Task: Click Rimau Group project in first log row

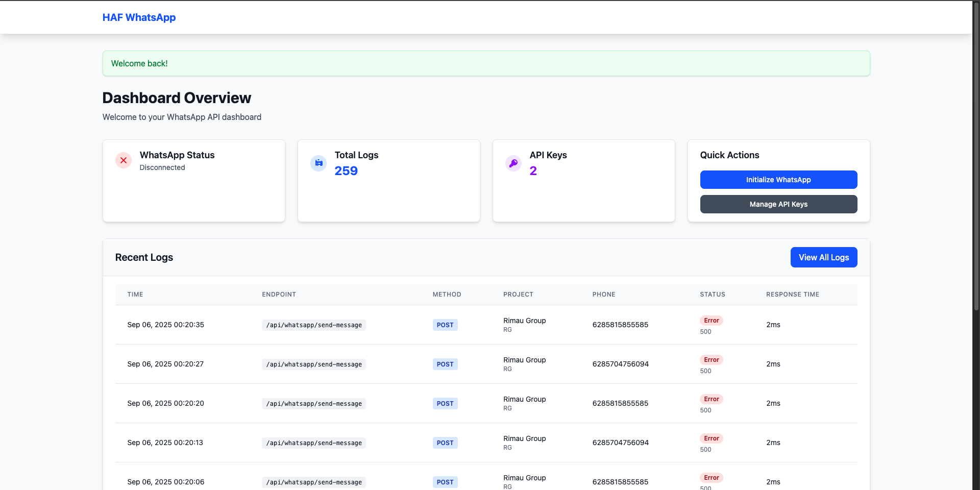Action: click(x=524, y=321)
